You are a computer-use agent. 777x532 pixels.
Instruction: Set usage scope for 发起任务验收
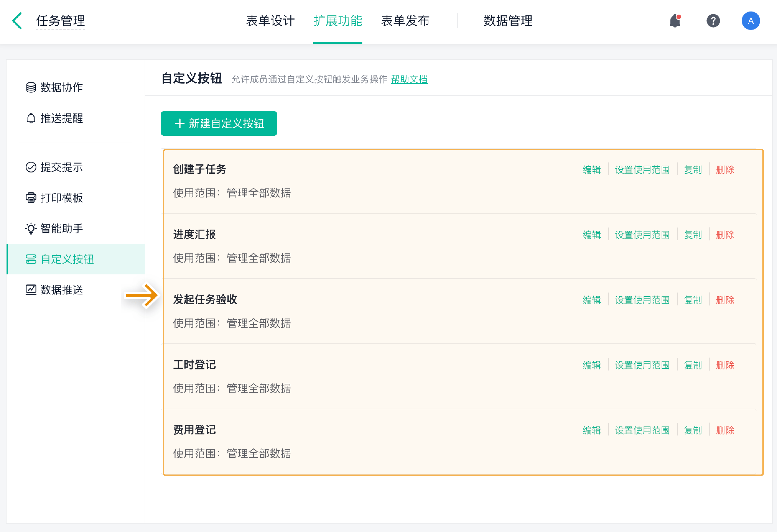[642, 300]
